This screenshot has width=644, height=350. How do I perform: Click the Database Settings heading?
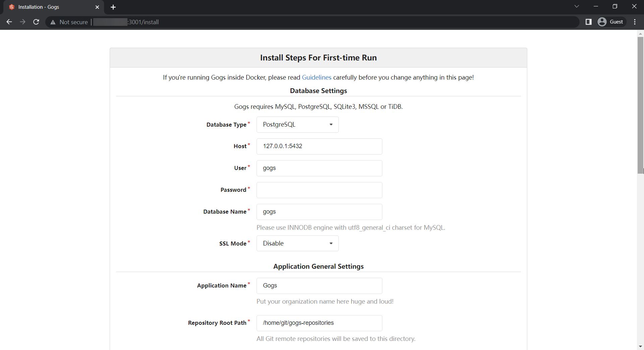[x=318, y=91]
